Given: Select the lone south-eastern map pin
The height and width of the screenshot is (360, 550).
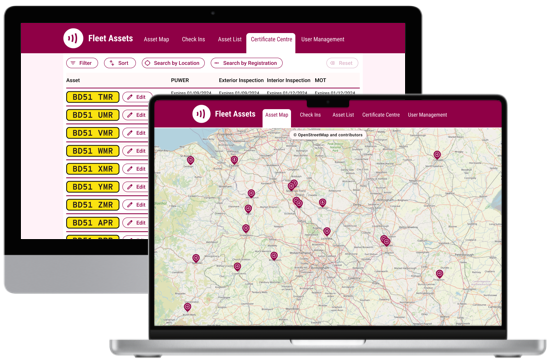Looking at the screenshot, I should pos(440,274).
